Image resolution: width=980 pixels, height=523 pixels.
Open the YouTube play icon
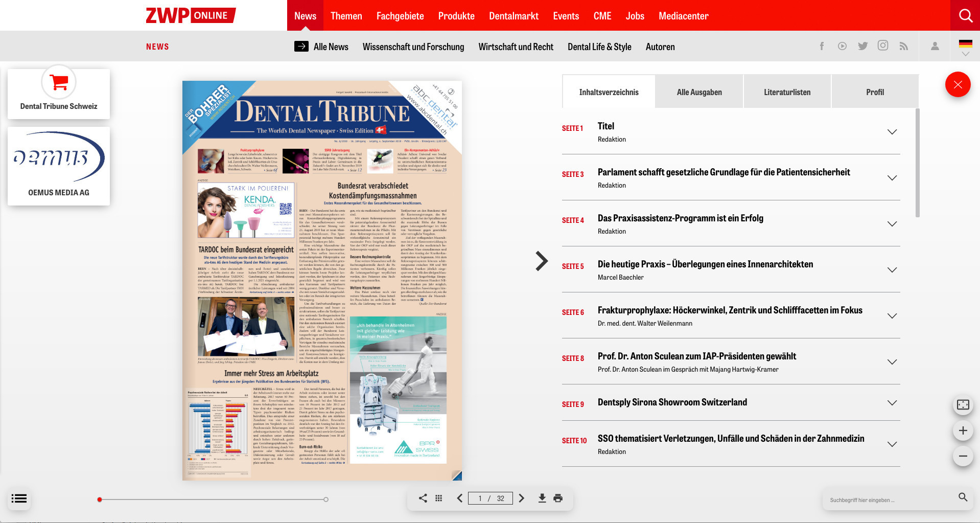pyautogui.click(x=842, y=46)
